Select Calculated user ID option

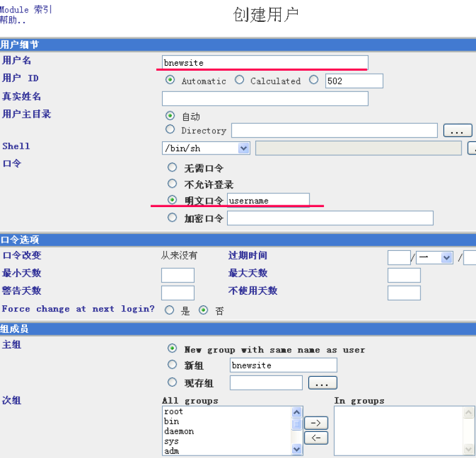240,80
